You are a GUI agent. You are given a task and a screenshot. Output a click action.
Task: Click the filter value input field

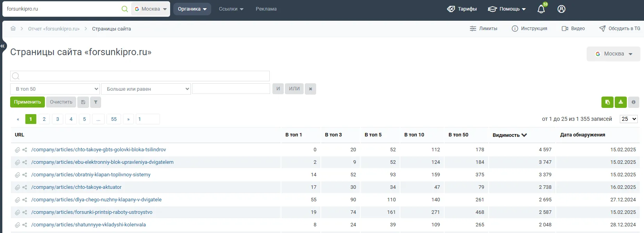[x=231, y=89]
